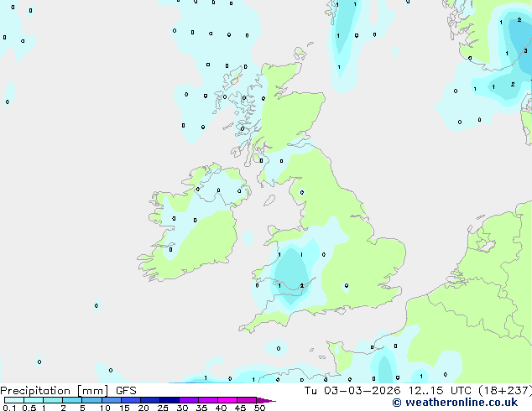Image resolution: width=532 pixels, height=411 pixels.
Task: Click the '25' legend number label
Action: 163,408
